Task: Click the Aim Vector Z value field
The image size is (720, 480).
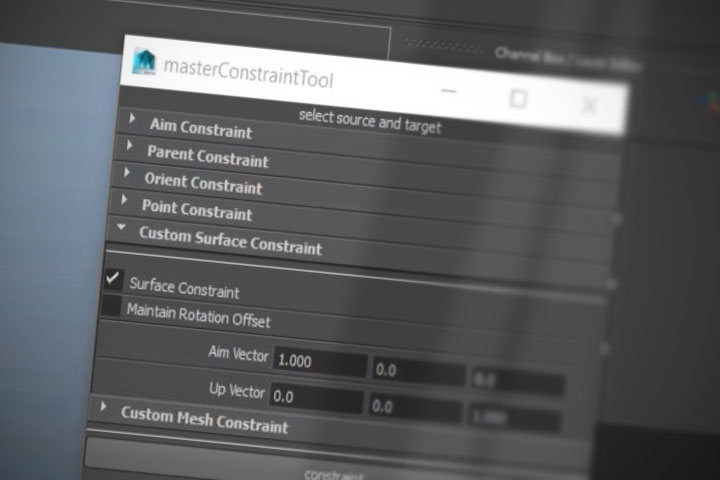Action: (518, 382)
